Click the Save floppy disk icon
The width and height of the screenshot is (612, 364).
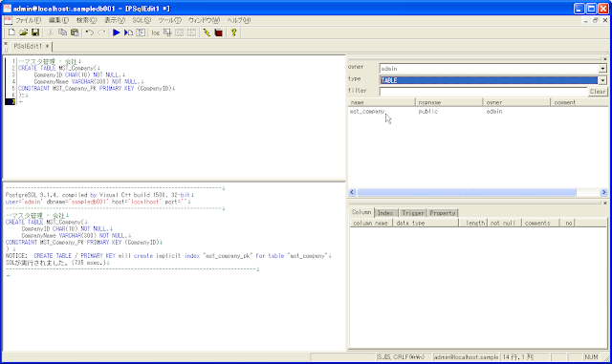pyautogui.click(x=35, y=32)
